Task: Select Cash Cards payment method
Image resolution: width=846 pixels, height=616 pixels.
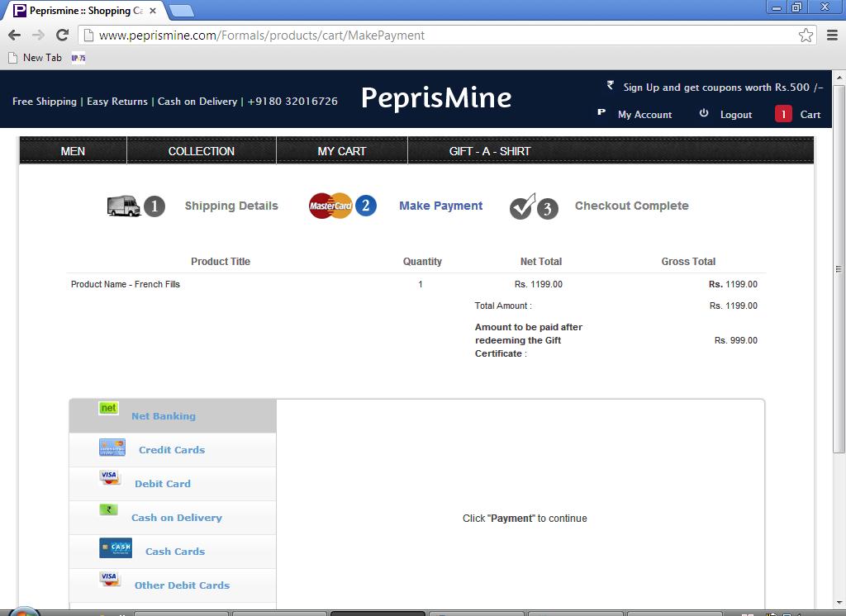Action: pyautogui.click(x=174, y=552)
